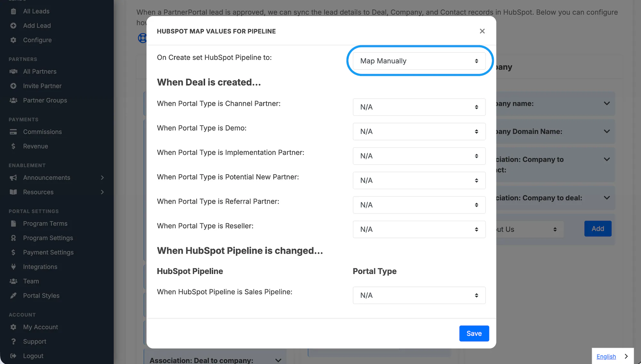The width and height of the screenshot is (641, 364).
Task: Open the About Us dropdown behind dialog
Action: [530, 229]
